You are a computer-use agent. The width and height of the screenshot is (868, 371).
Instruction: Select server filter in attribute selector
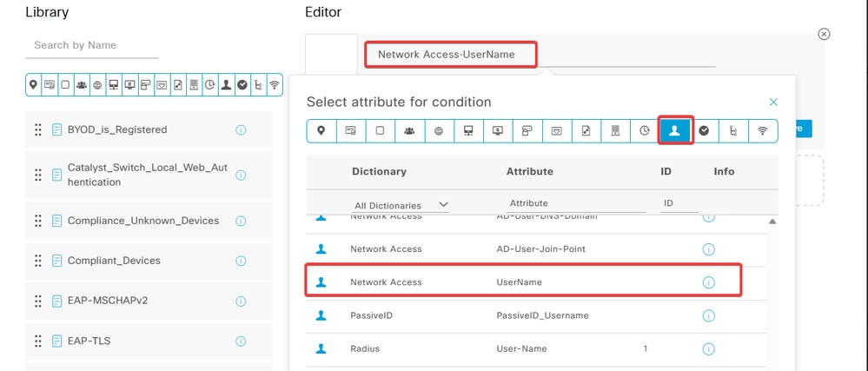pyautogui.click(x=615, y=130)
